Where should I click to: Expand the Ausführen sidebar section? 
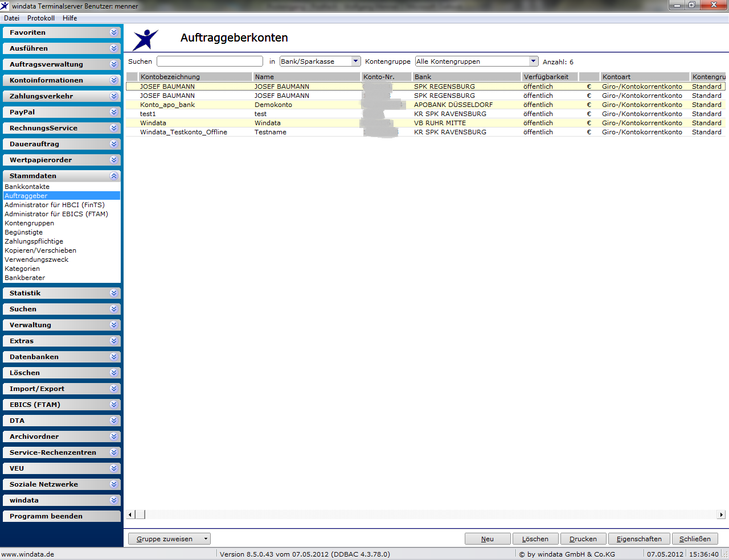click(62, 48)
